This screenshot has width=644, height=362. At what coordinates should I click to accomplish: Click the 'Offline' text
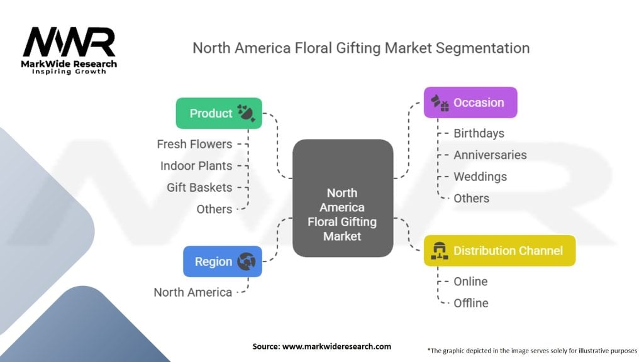[471, 304]
